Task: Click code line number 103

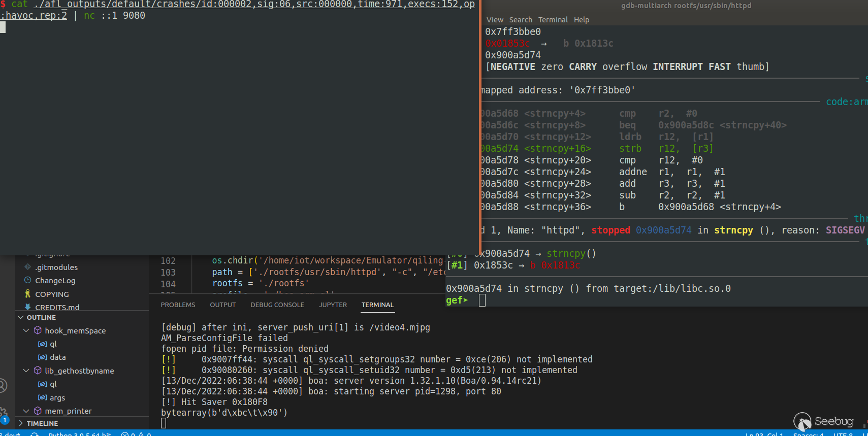Action: (x=168, y=273)
